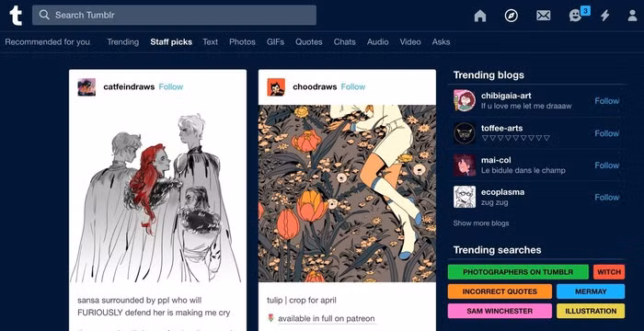This screenshot has height=331, width=644.
Task: Open the Activity lightning bolt icon
Action: coord(604,16)
